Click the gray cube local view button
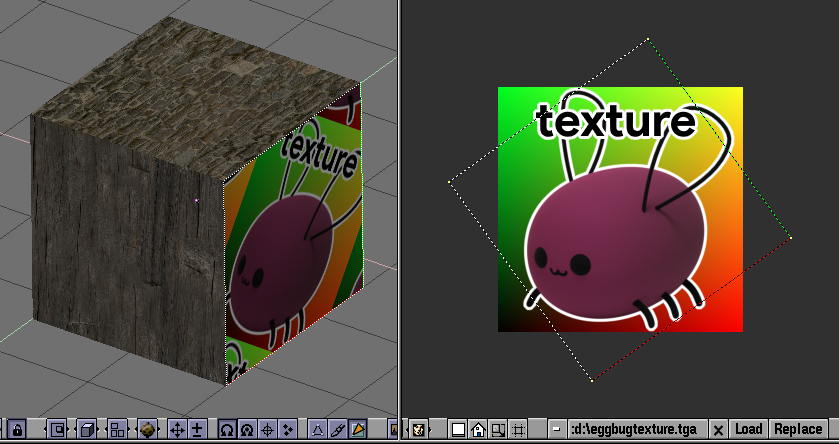The image size is (839, 444). (87, 429)
